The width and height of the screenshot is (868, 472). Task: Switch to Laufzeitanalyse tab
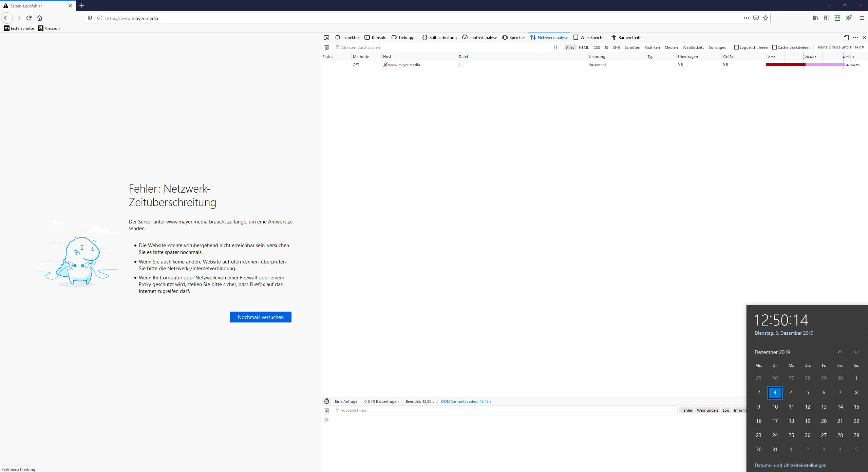point(479,38)
